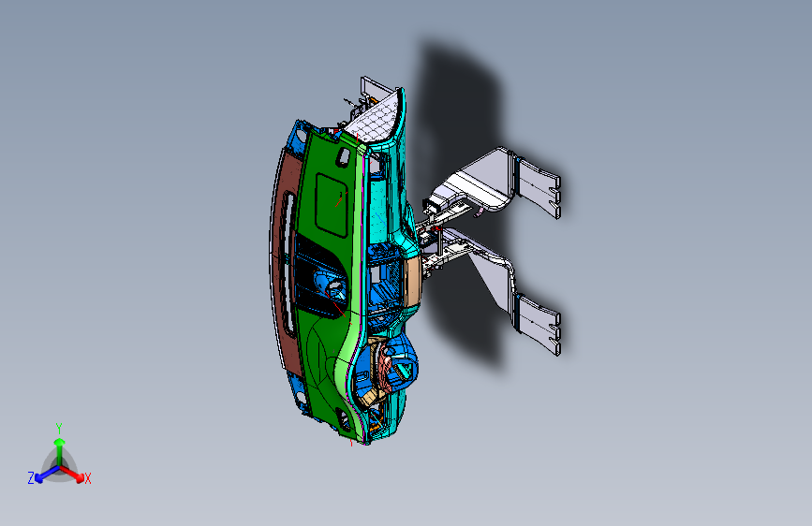Select the tan panel on the dashboard side

tap(412, 281)
